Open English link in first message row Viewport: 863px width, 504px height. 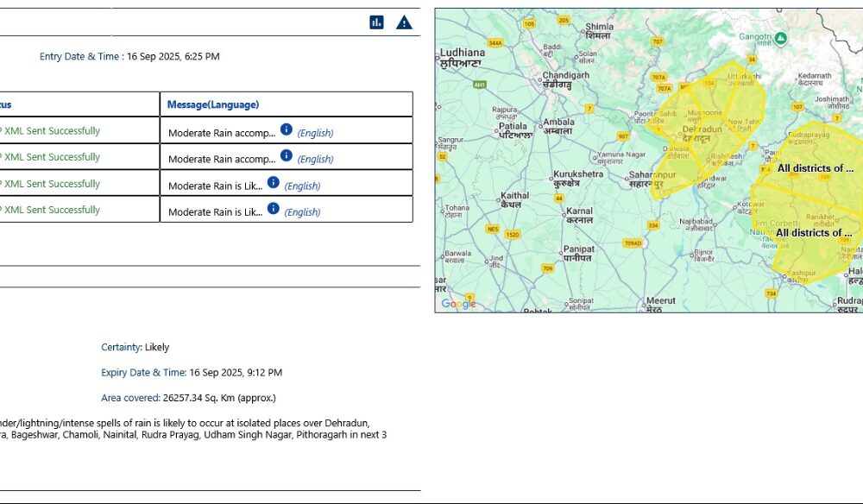point(315,133)
